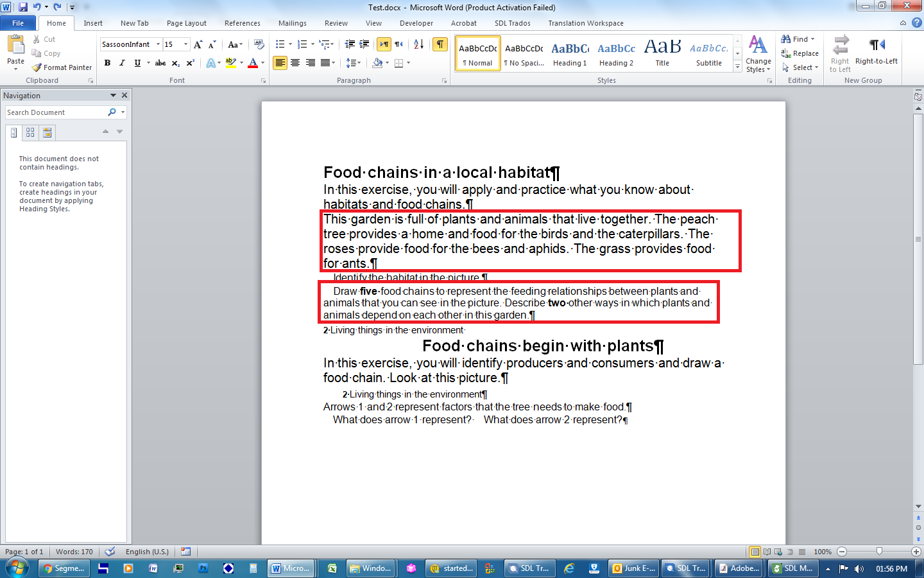Browse pages thumbnails in Navigation pane

coord(30,132)
